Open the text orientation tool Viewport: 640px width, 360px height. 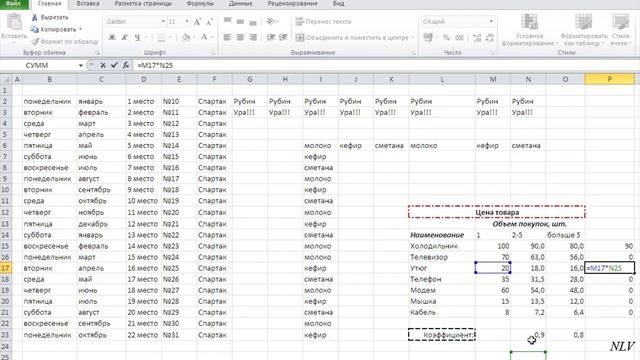(x=271, y=21)
